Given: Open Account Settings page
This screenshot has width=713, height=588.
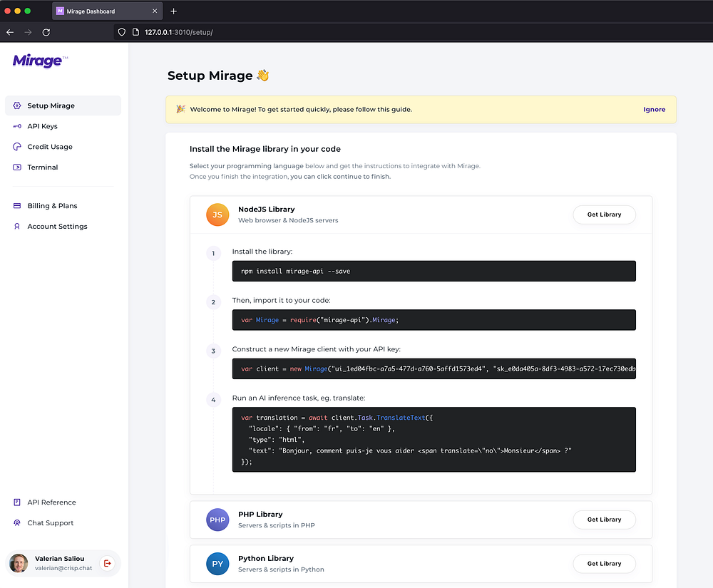Looking at the screenshot, I should (x=63, y=226).
